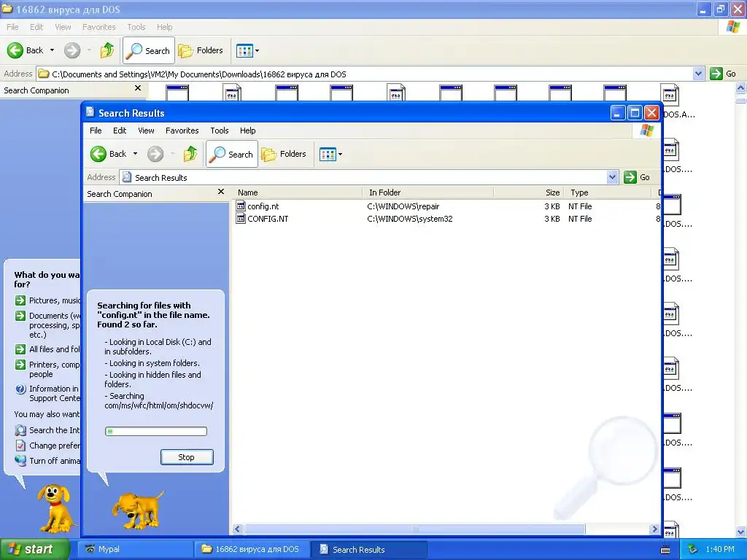Open Back history dropdown in Search Results window
Image resolution: width=747 pixels, height=560 pixels.
pos(135,154)
